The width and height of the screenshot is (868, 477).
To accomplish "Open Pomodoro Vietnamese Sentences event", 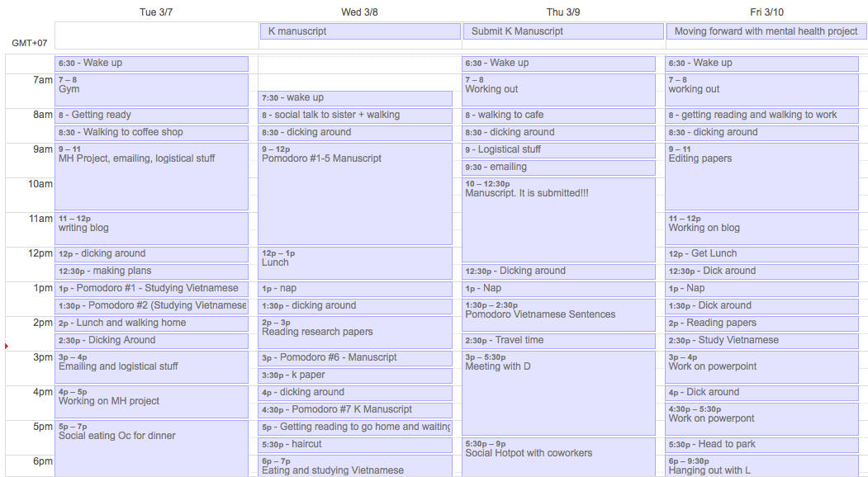I will click(x=558, y=315).
